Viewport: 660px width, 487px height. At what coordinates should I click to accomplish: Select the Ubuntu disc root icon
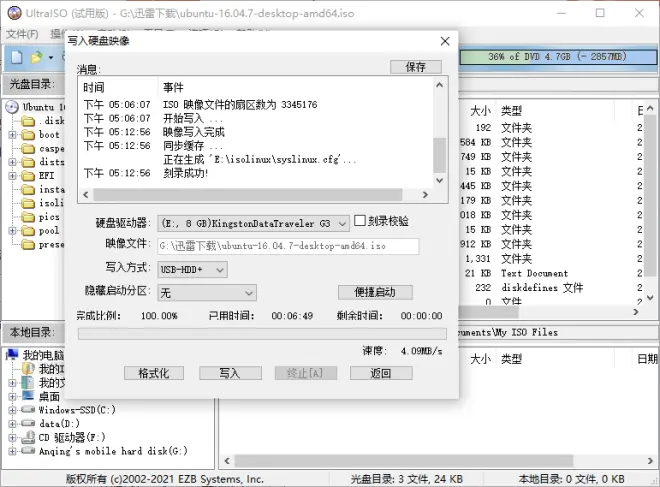tap(12, 107)
